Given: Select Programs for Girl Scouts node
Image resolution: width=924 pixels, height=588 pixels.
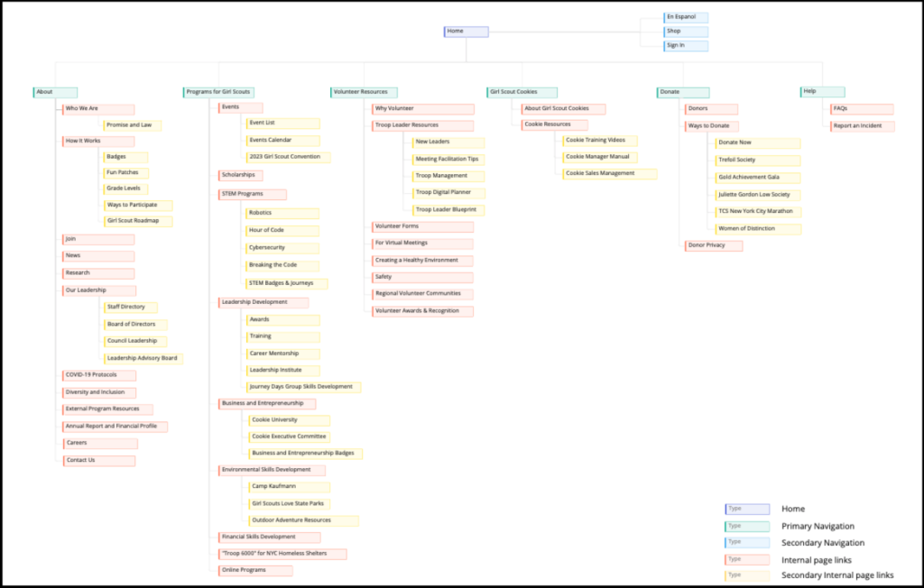Looking at the screenshot, I should (x=218, y=93).
